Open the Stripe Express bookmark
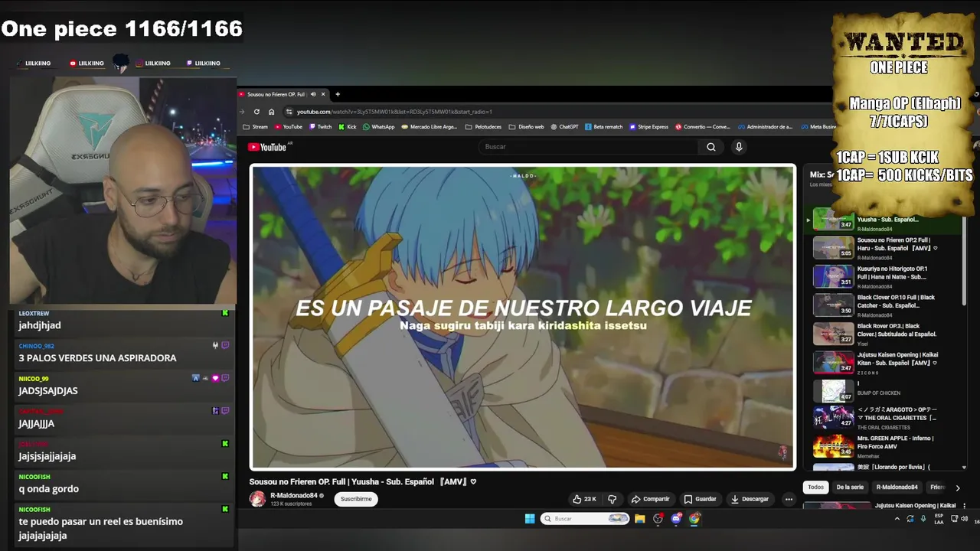The width and height of the screenshot is (980, 551). click(648, 127)
